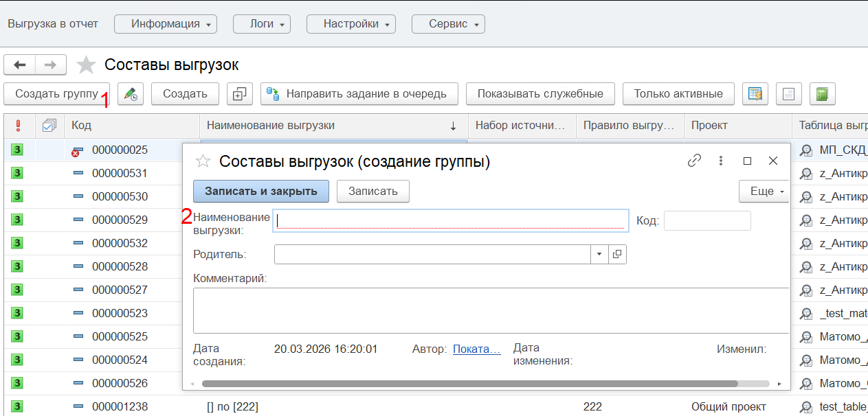Toggle the Только активные filter

coord(678,94)
